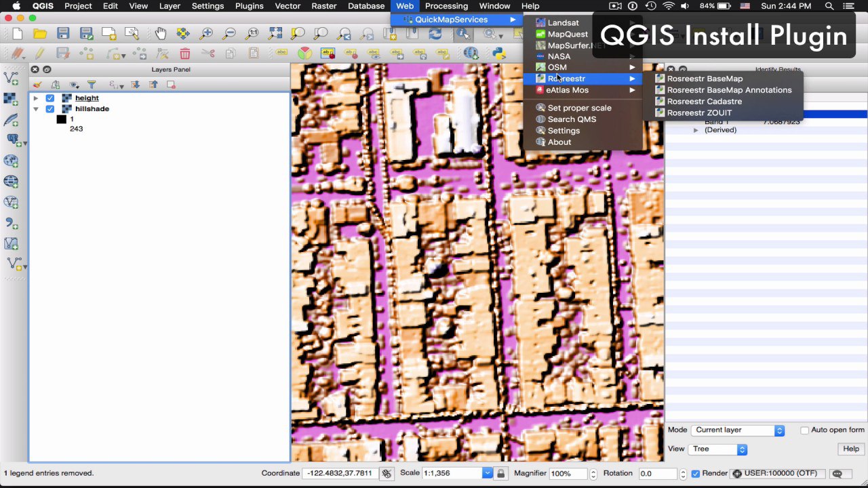Screen dimensions: 868x488
Task: Click Pan Map to Selection icon
Action: [x=183, y=33]
